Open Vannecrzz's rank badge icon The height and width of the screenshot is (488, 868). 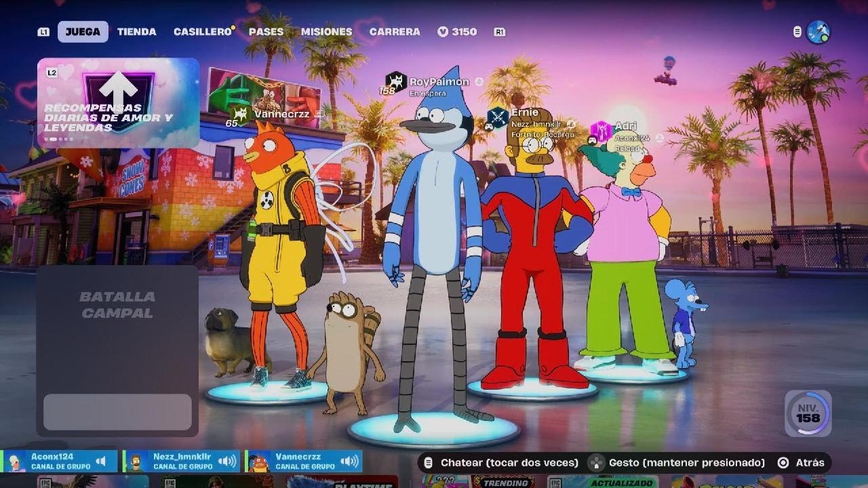pyautogui.click(x=241, y=114)
